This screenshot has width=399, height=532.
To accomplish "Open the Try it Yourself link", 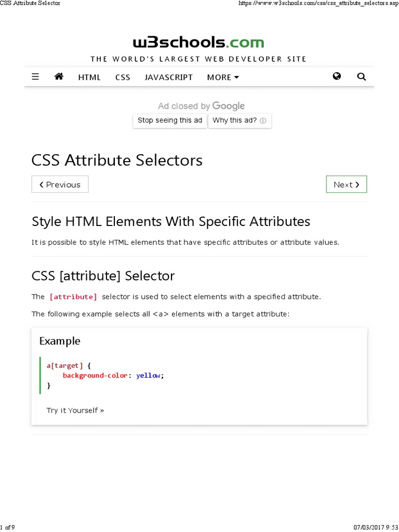I will pos(75,410).
